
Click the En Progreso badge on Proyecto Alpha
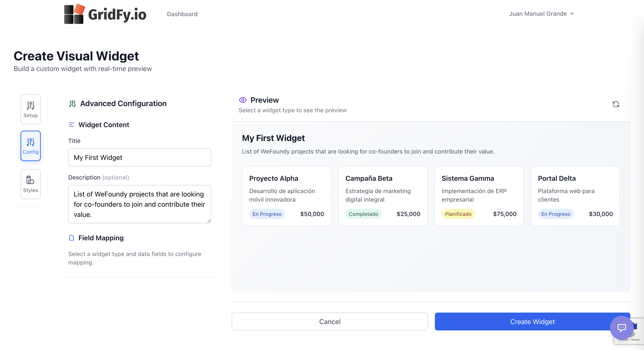[x=267, y=214]
